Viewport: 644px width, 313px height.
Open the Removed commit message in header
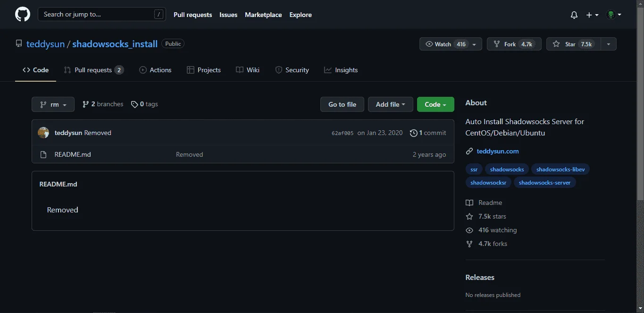[98, 133]
